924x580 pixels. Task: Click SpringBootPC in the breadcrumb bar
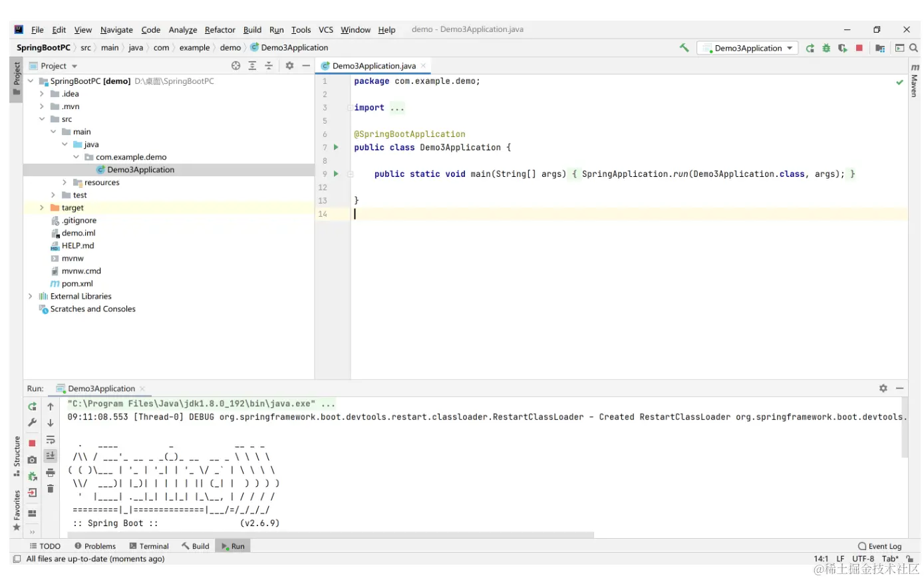43,48
